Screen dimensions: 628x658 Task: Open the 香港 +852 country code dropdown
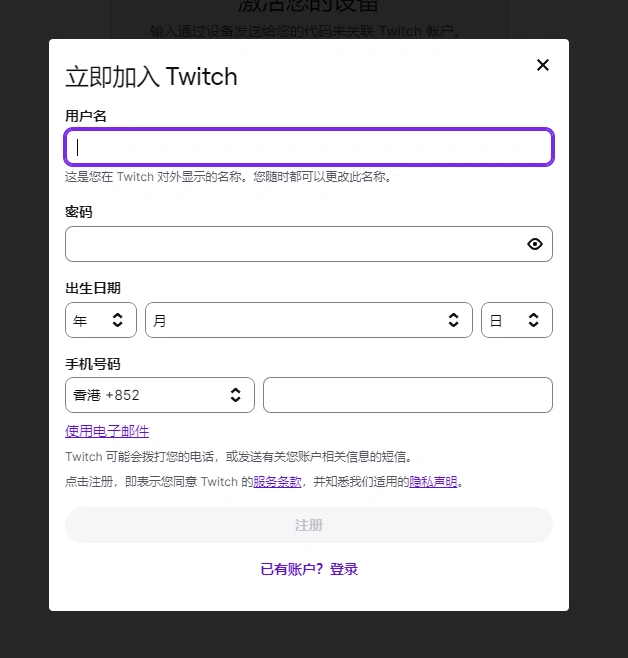coord(160,395)
